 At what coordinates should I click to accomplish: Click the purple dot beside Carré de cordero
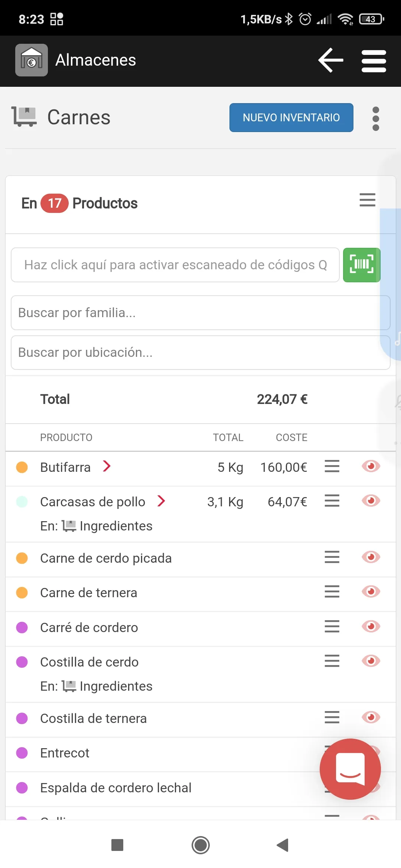point(22,627)
